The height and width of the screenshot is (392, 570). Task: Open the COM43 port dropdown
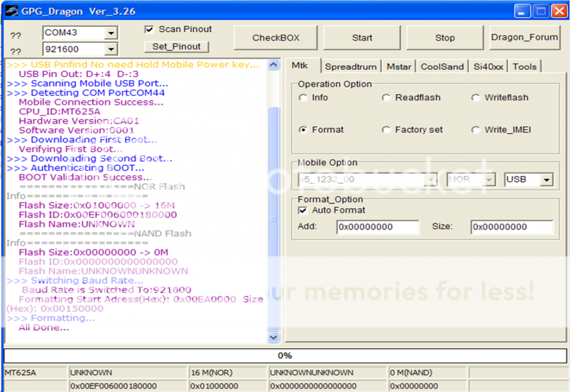(111, 33)
